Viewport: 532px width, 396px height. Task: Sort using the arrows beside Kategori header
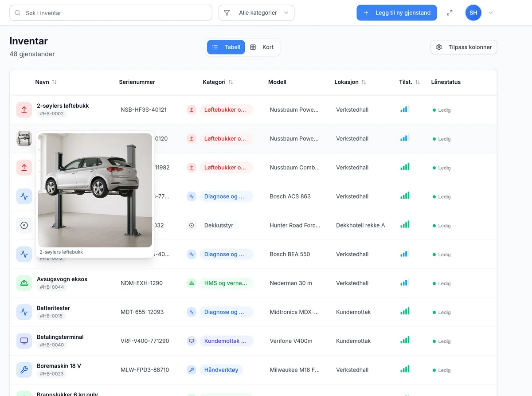231,82
